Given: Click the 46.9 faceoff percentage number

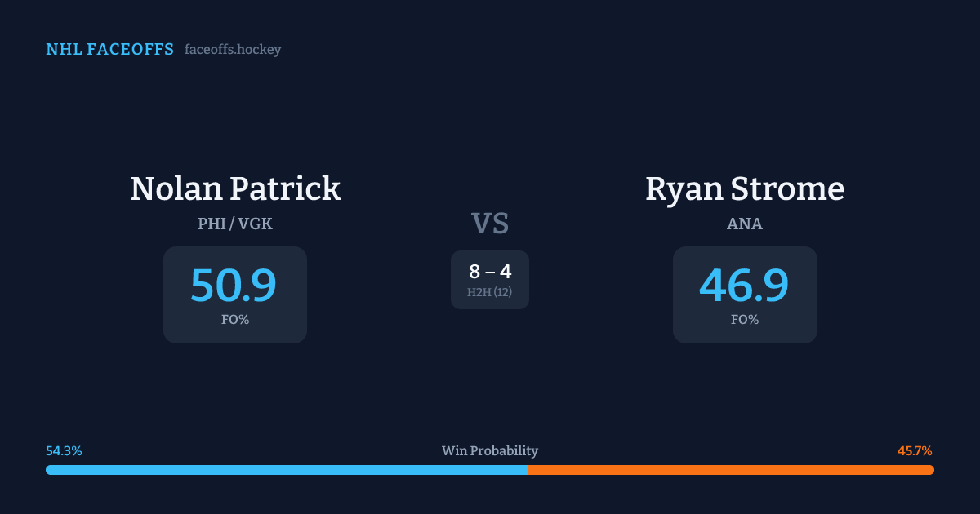Looking at the screenshot, I should [x=744, y=286].
